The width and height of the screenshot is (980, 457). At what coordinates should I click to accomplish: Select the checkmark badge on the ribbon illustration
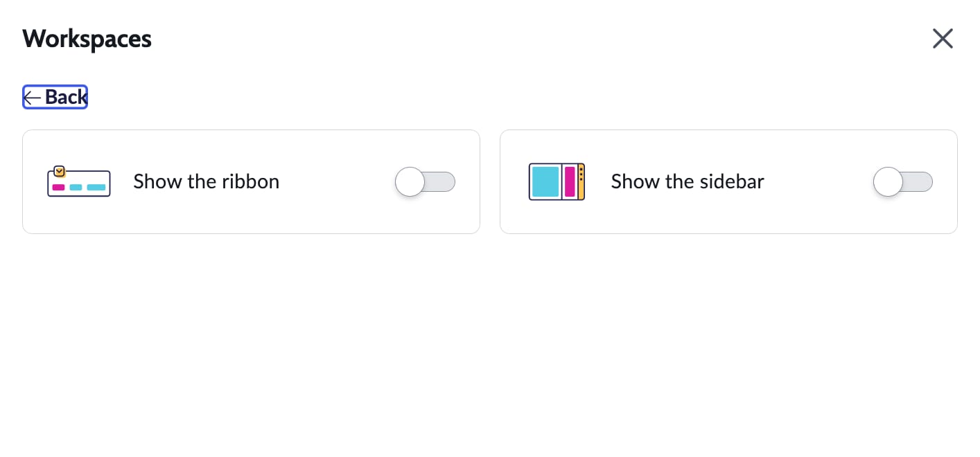(x=59, y=170)
